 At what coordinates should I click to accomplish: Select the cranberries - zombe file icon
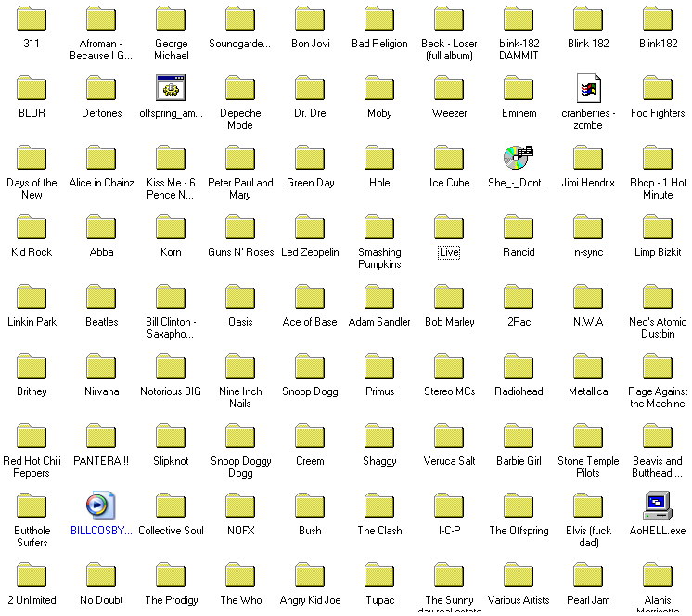tap(588, 88)
